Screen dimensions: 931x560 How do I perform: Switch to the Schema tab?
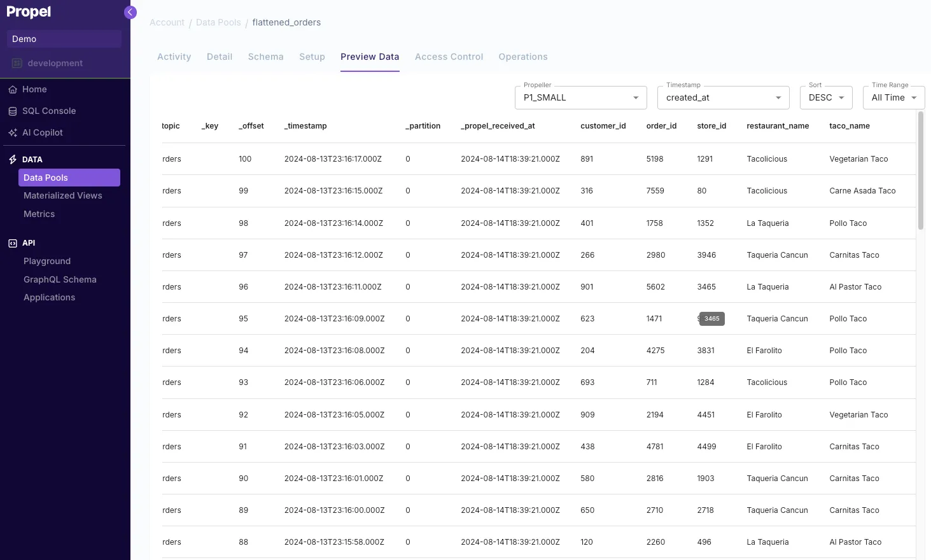(x=266, y=57)
